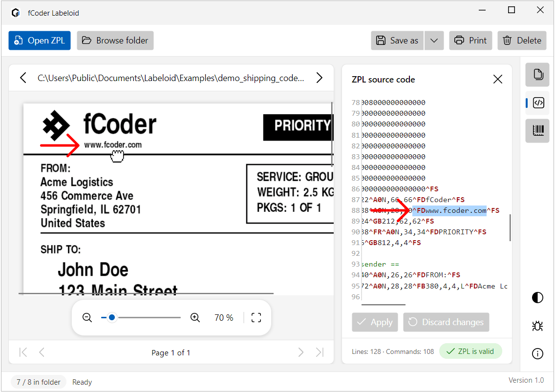The height and width of the screenshot is (392, 555).
Task: Open the barcode panel icon
Action: 537,131
